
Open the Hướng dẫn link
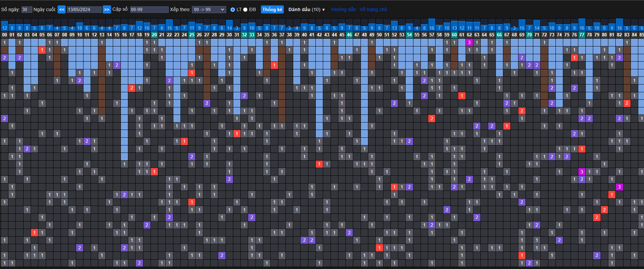click(343, 9)
